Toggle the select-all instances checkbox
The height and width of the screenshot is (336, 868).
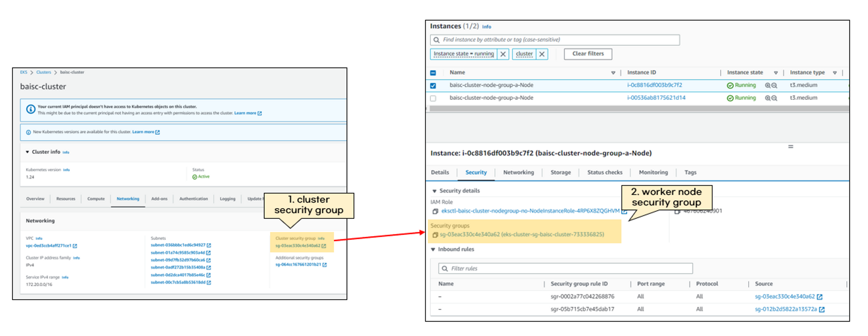point(433,73)
